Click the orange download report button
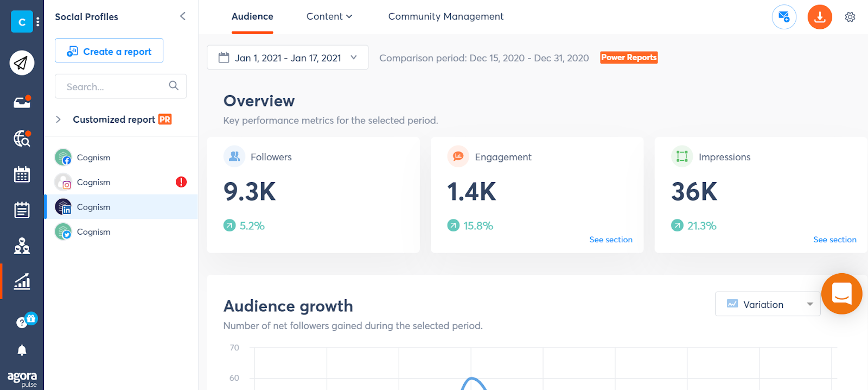Viewport: 868px width, 390px height. tap(819, 17)
